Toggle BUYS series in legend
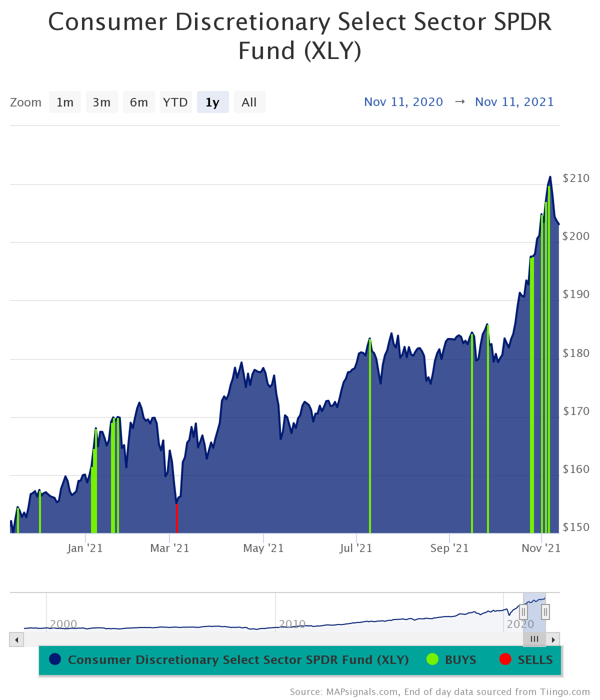This screenshot has width=600, height=700. pos(451,659)
